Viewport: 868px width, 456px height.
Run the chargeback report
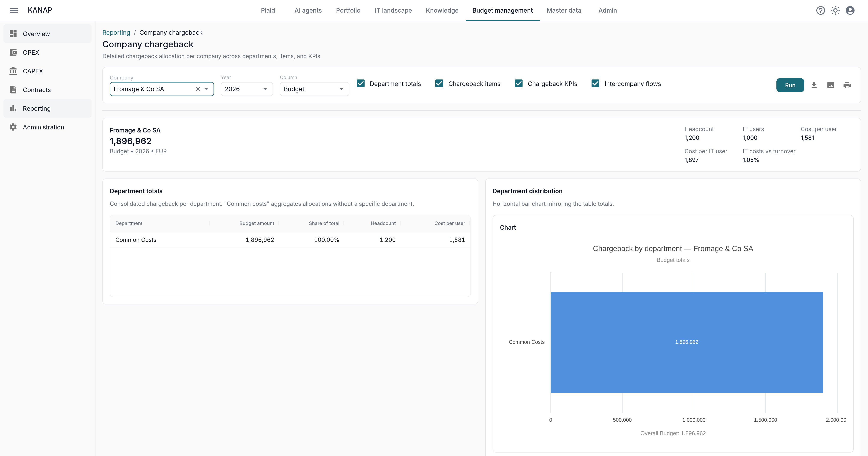point(790,85)
